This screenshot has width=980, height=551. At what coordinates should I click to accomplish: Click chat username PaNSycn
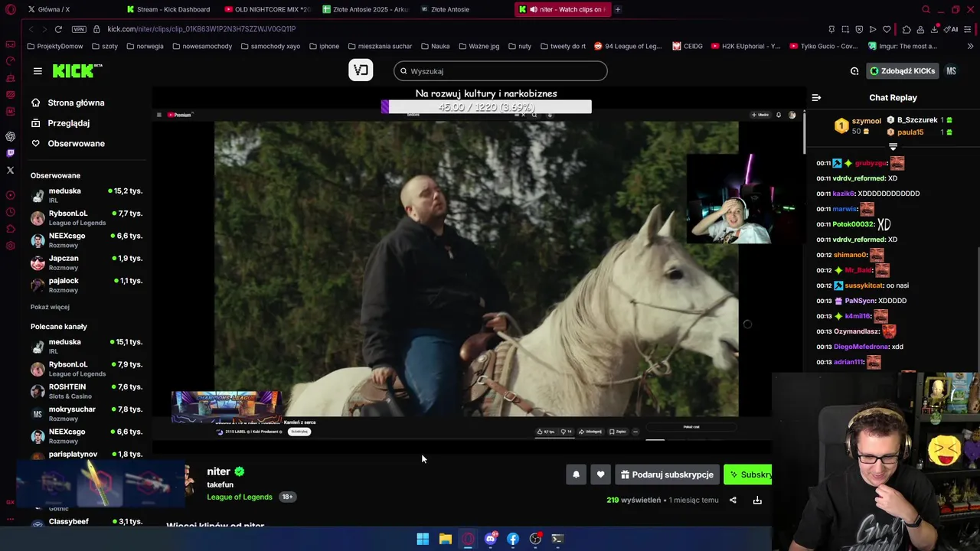(860, 301)
